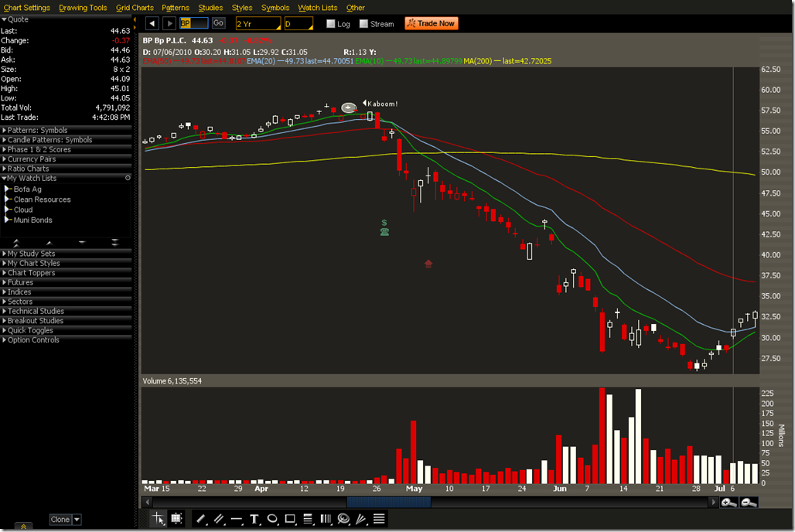
Task: Click the Clone button
Action: coord(60,520)
